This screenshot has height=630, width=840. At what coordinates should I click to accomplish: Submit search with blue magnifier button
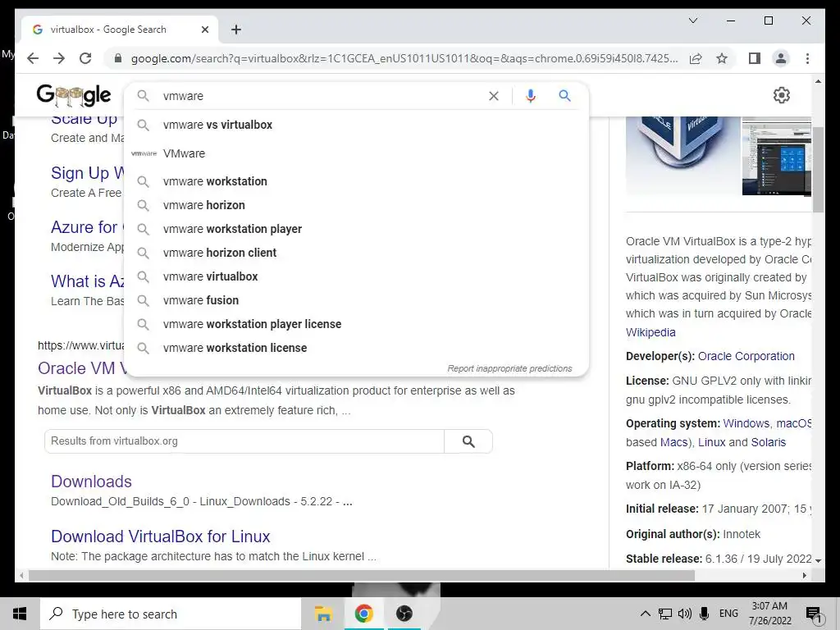pyautogui.click(x=564, y=96)
